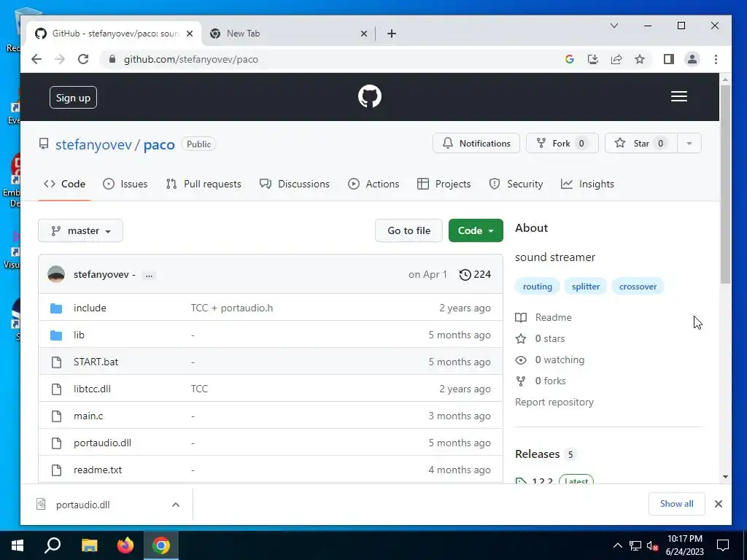747x560 pixels.
Task: Click the padlock site info icon
Action: (112, 59)
